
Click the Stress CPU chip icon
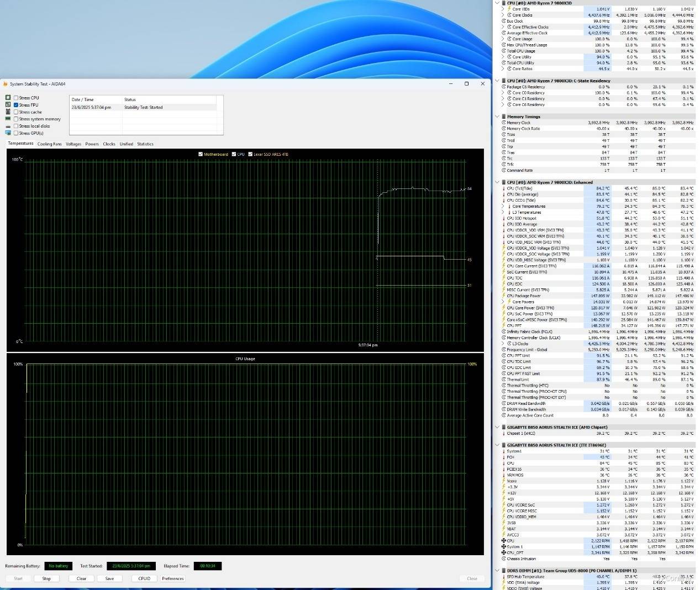coord(8,98)
